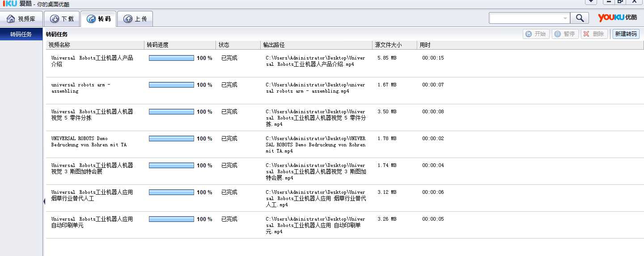The width and height of the screenshot is (644, 256).
Task: Click the 暂停 button
Action: (565, 34)
